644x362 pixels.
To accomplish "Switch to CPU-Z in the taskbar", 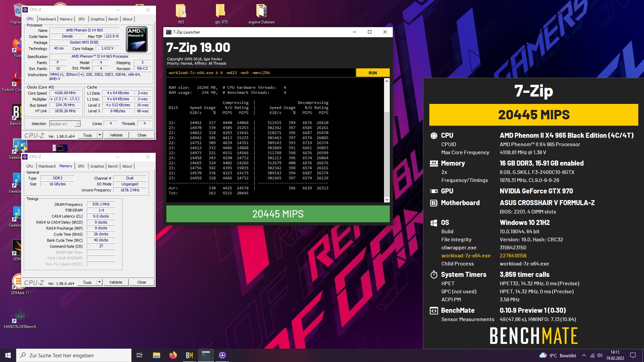I will click(222, 355).
